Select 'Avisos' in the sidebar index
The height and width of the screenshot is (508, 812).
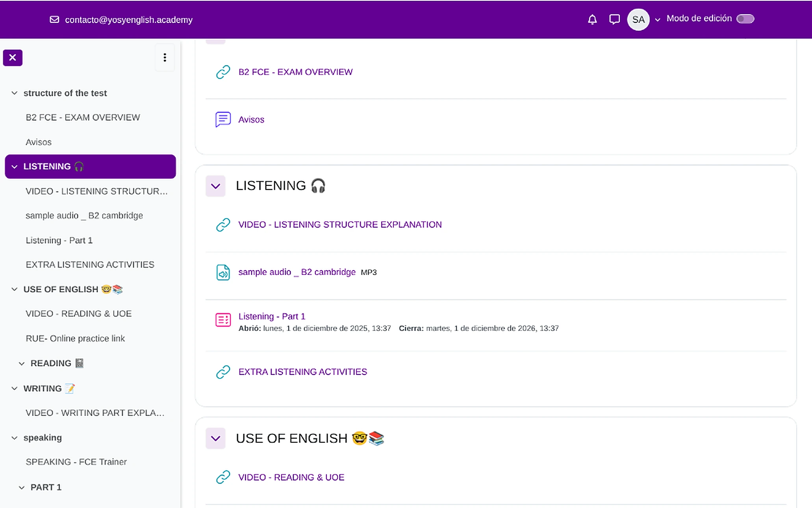point(39,142)
